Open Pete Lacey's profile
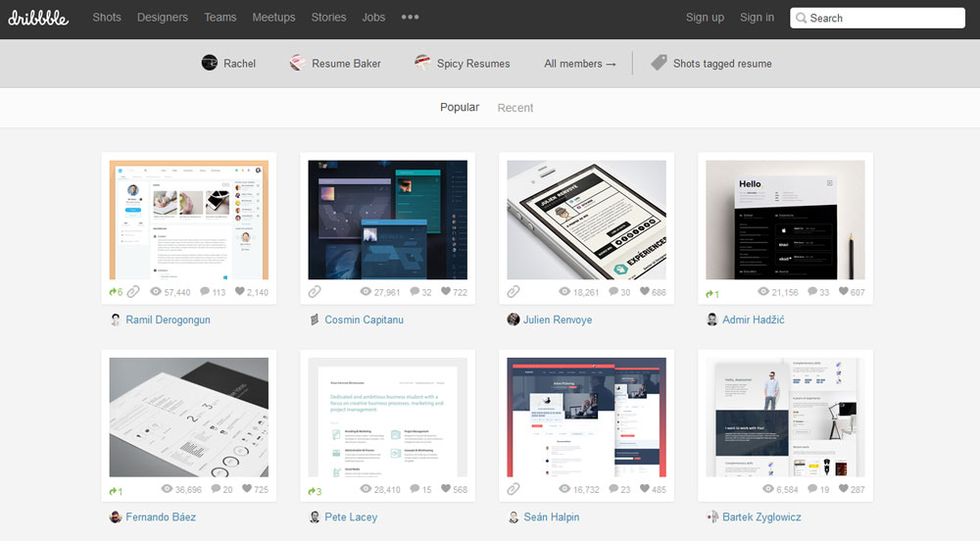Viewport: 980px width, 541px height. (x=351, y=516)
